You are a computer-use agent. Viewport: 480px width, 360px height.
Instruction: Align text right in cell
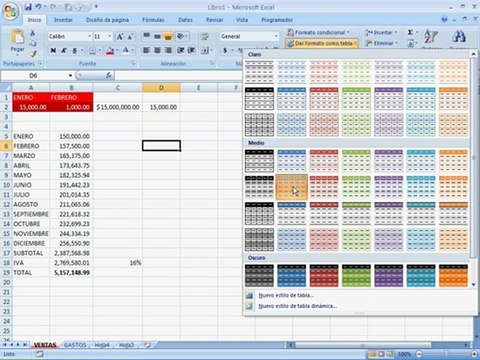tap(168, 51)
